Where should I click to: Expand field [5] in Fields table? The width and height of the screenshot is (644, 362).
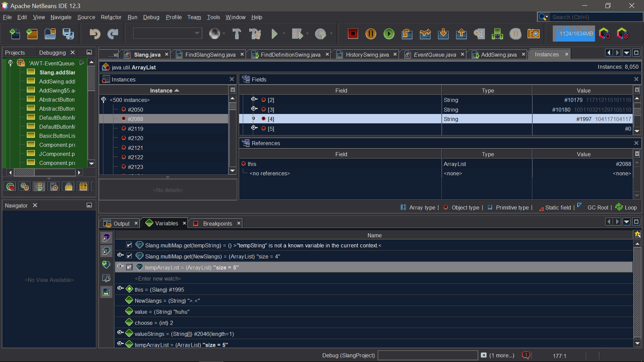point(254,128)
